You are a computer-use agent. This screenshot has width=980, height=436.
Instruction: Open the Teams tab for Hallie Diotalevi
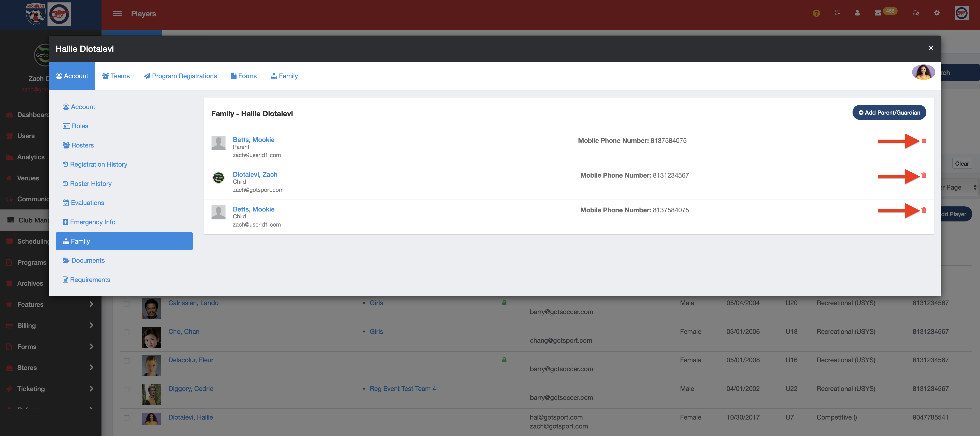pos(116,76)
